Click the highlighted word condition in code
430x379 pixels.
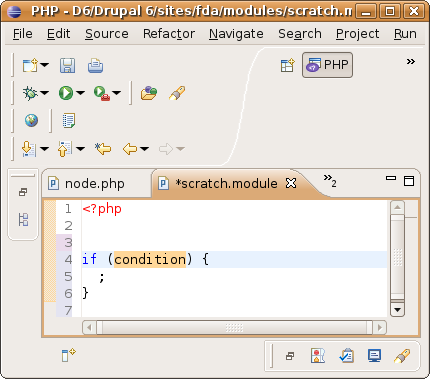tap(150, 259)
